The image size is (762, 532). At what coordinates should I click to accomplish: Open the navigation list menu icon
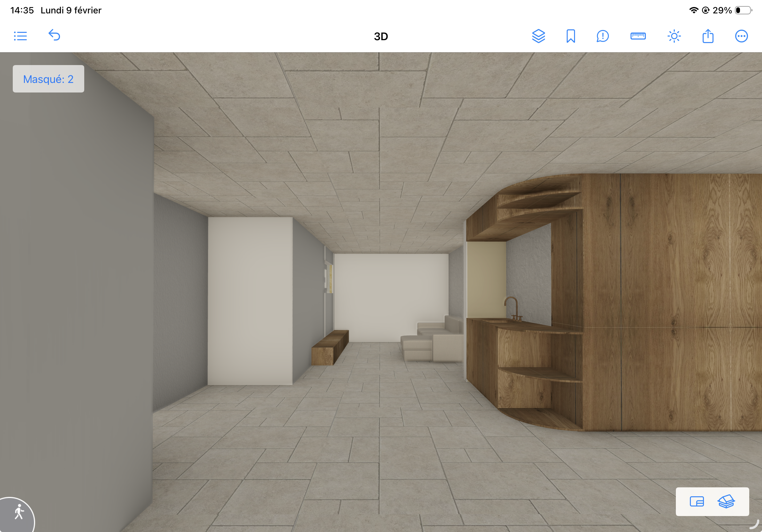click(x=20, y=36)
